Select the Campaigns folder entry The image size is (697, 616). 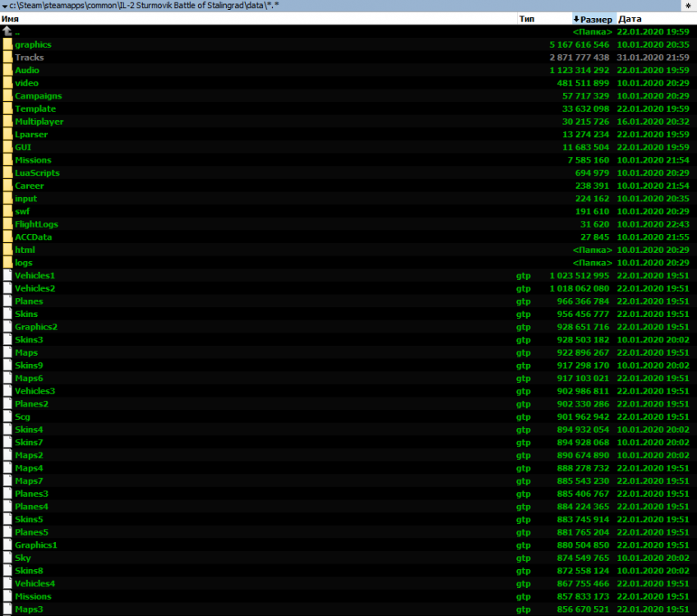coord(38,95)
